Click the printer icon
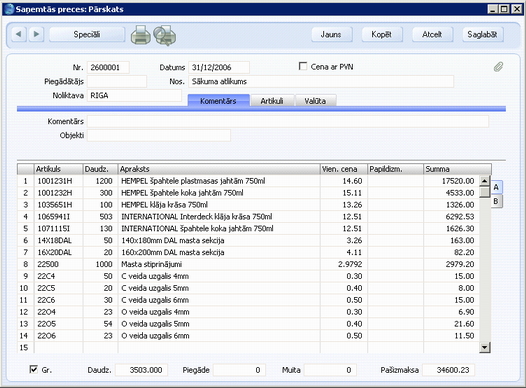This screenshot has height=388, width=526. [141, 35]
